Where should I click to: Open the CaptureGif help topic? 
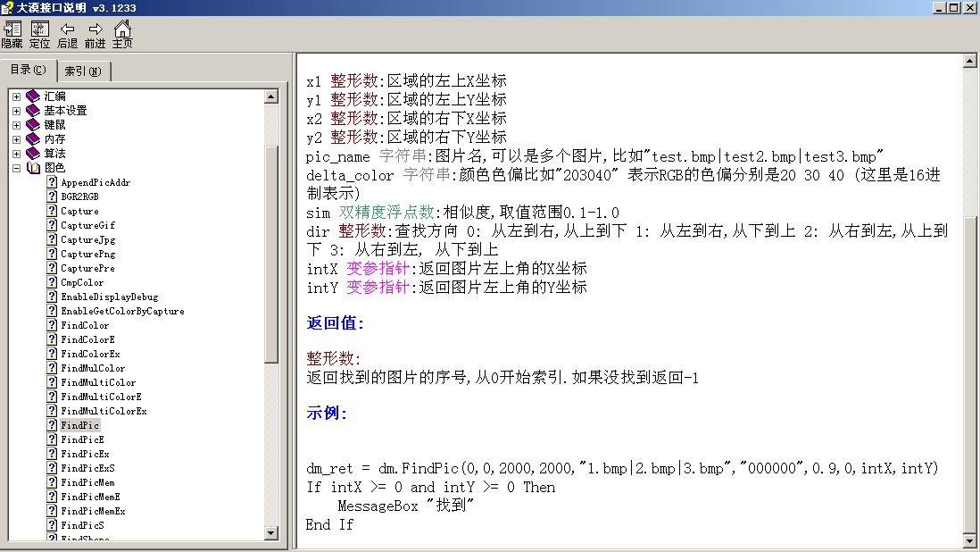click(x=86, y=224)
